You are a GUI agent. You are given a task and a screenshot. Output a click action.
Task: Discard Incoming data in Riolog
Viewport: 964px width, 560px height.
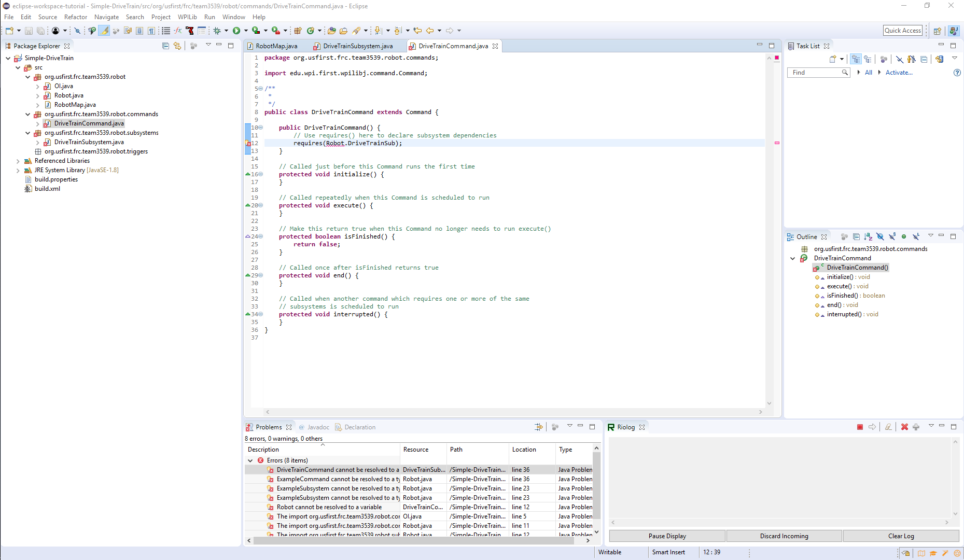click(784, 536)
